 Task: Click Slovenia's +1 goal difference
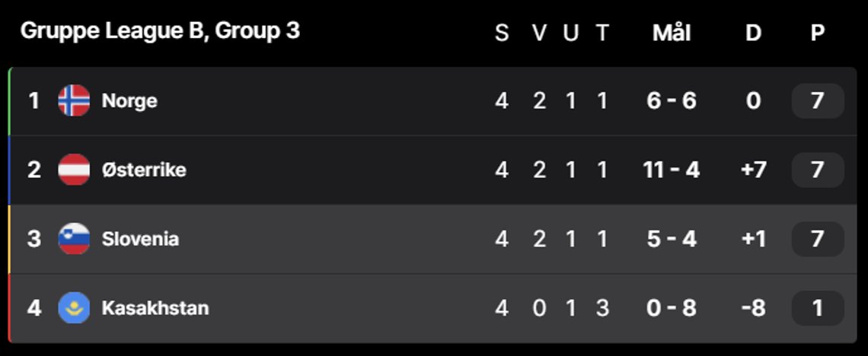[x=754, y=239]
